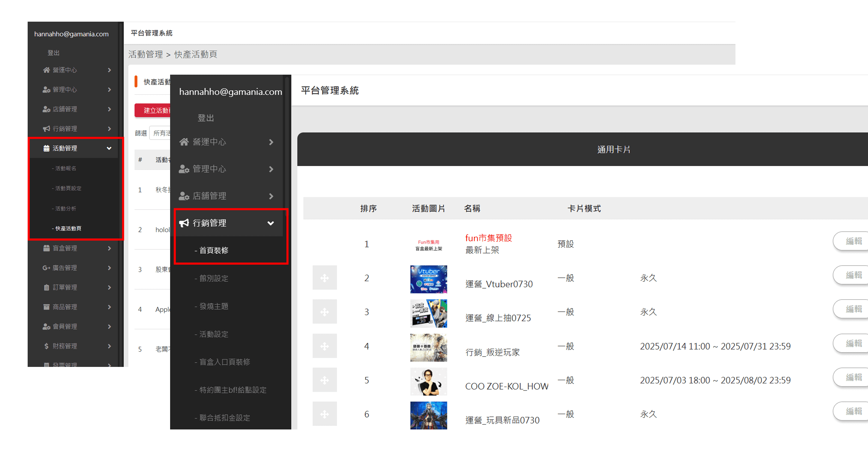Open the COO ZOE-KOL_HOW thumbnail image

click(x=428, y=381)
